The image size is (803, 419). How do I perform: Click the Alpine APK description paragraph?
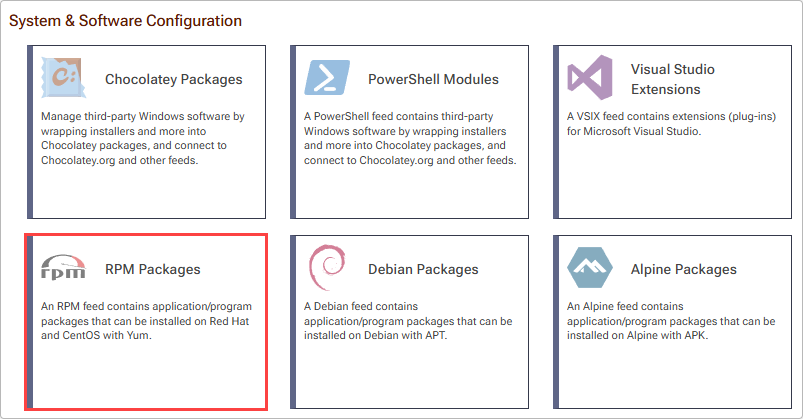pyautogui.click(x=671, y=321)
